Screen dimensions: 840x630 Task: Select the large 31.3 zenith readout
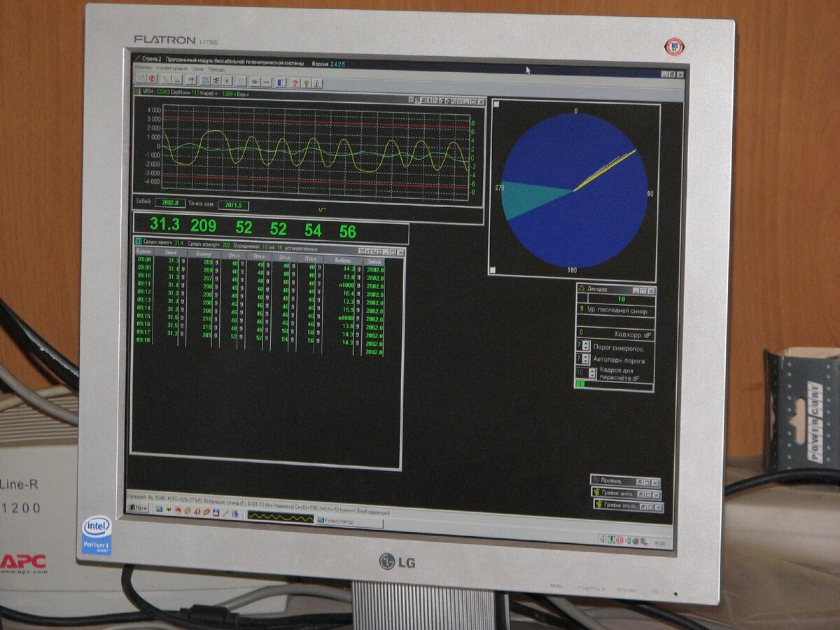(x=165, y=225)
